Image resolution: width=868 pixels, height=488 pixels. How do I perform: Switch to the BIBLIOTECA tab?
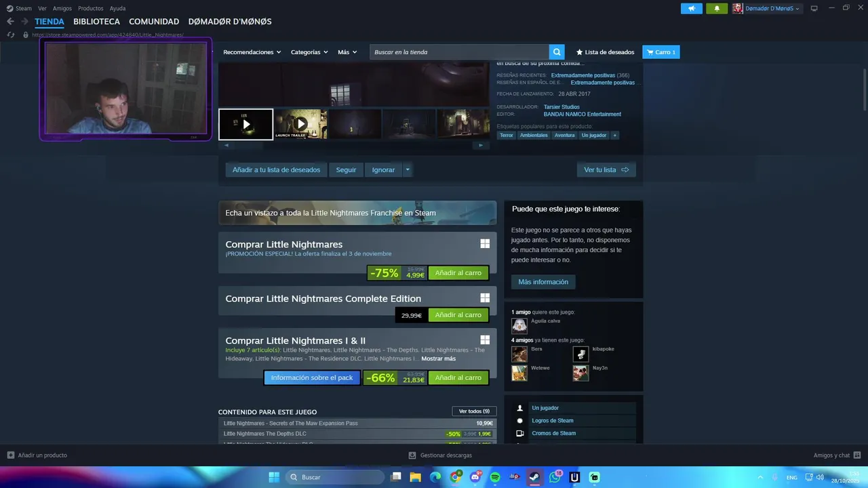click(96, 22)
